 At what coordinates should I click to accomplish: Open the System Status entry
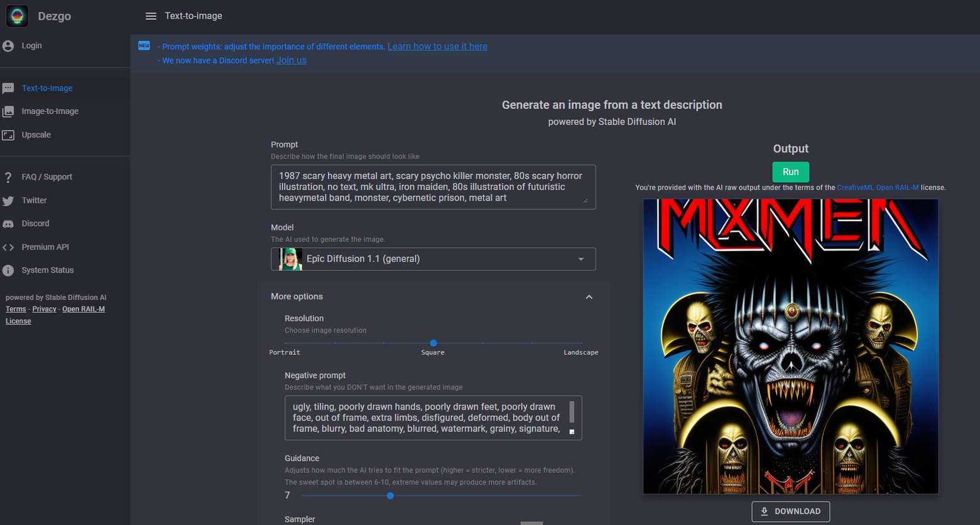click(x=48, y=270)
